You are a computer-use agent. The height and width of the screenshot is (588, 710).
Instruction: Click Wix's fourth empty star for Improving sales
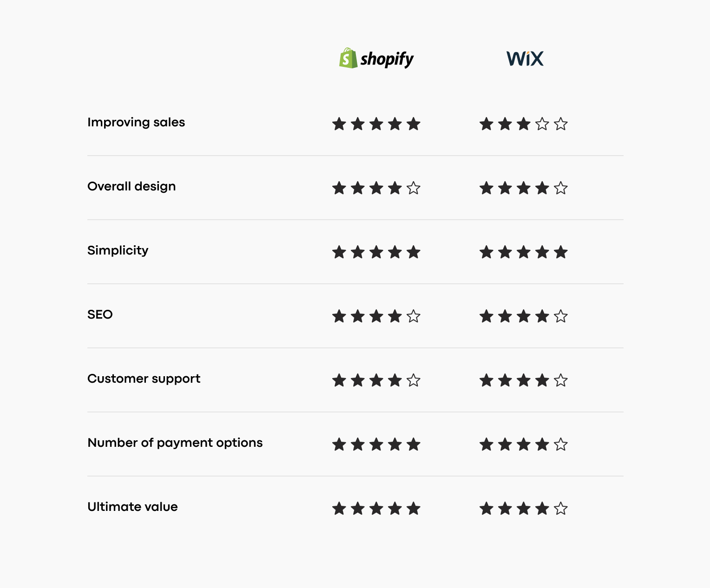542,124
